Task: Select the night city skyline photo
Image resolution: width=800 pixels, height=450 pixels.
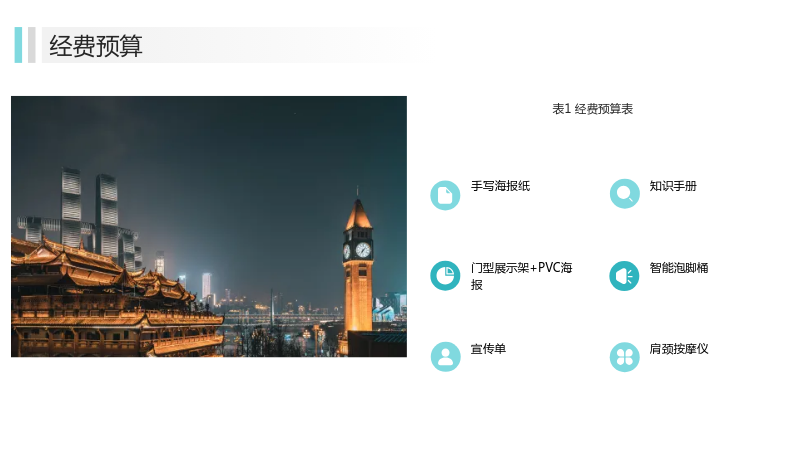Action: point(209,227)
